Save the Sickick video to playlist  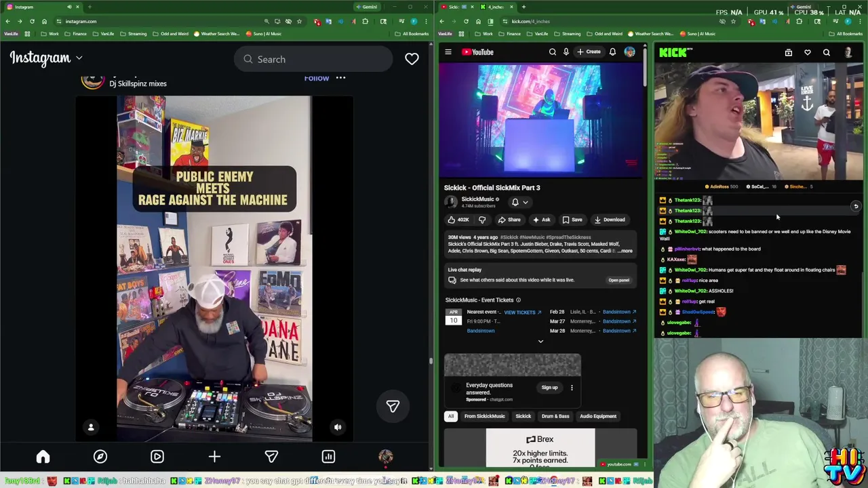coord(572,220)
